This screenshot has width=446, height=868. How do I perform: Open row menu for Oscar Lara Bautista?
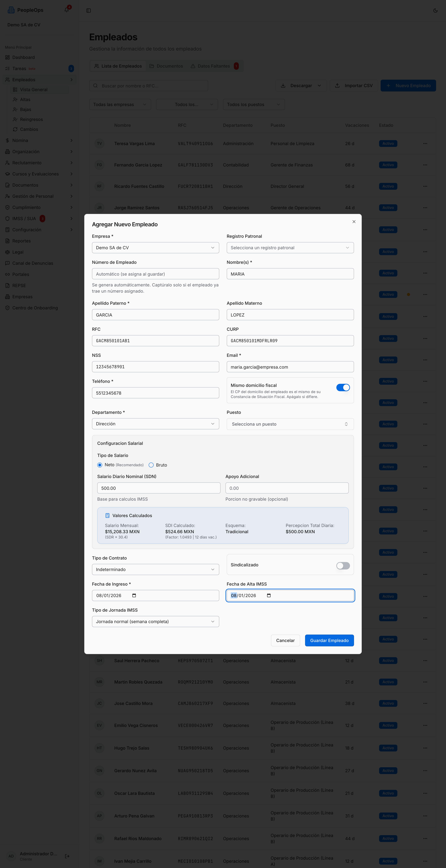click(x=425, y=793)
